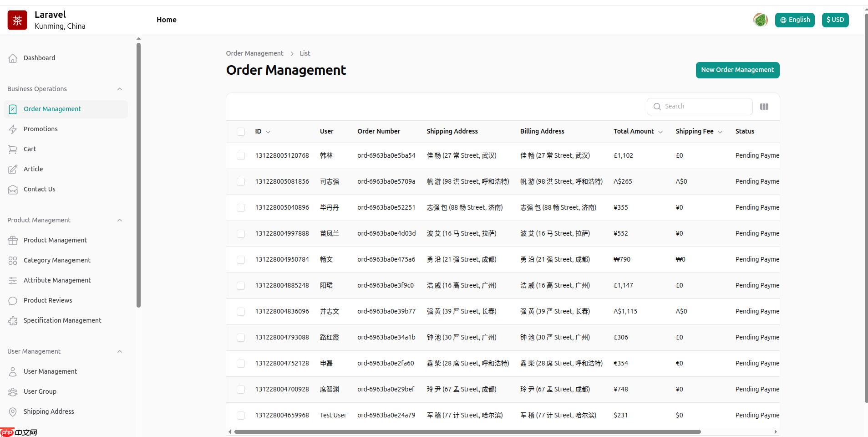868x437 pixels.
Task: Open Shipping Address location pin icon
Action: [13, 412]
